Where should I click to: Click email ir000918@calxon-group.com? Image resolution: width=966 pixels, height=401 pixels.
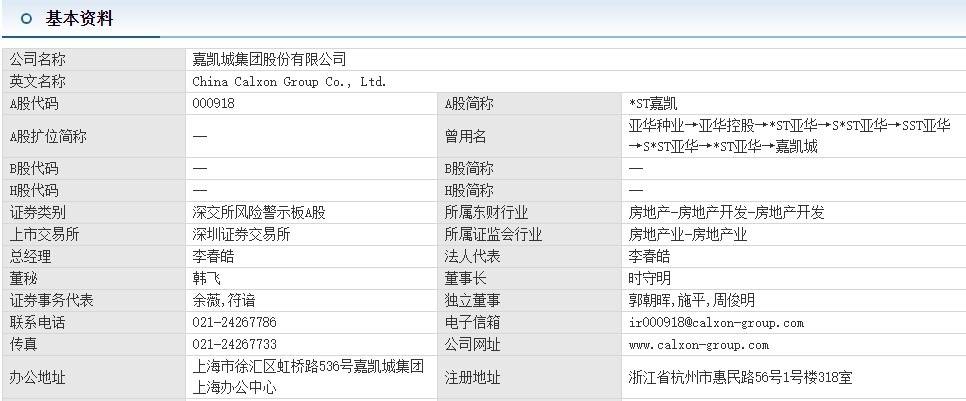point(716,323)
